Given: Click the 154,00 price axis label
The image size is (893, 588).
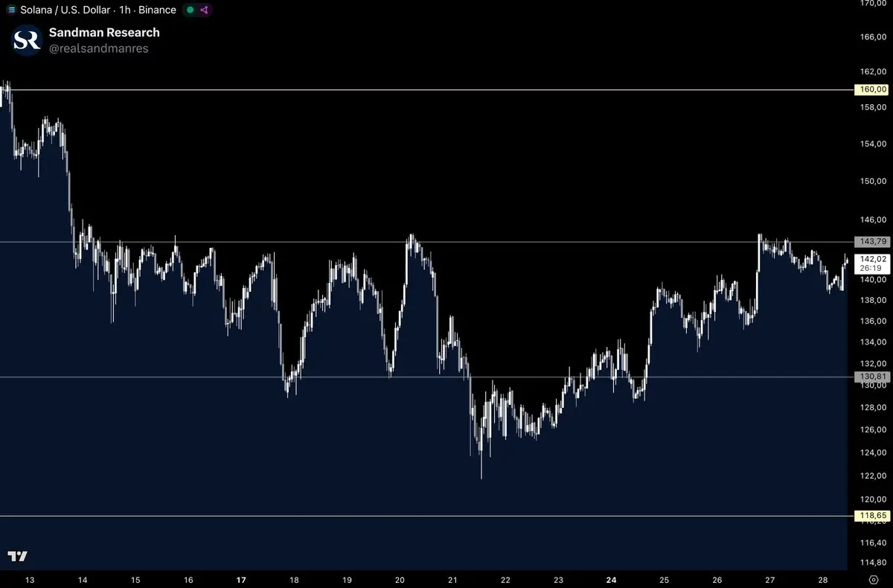Looking at the screenshot, I should coord(872,143).
